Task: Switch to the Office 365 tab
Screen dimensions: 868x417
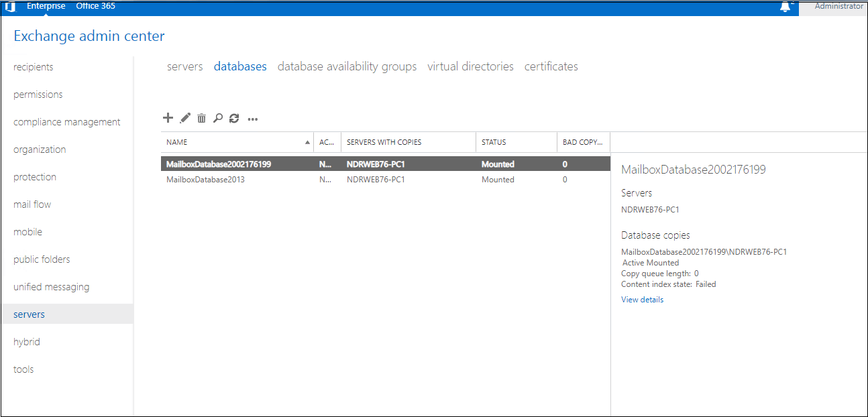Action: pyautogui.click(x=96, y=6)
